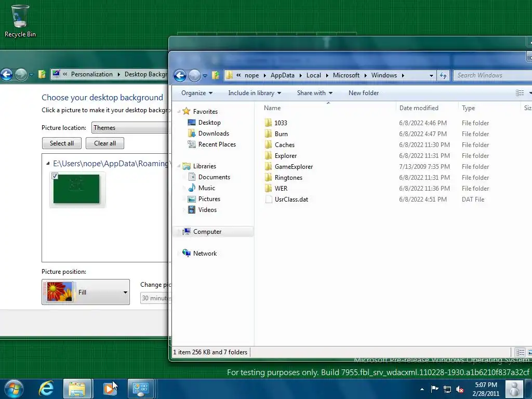
Task: Click the Search Windows input field
Action: [493, 75]
